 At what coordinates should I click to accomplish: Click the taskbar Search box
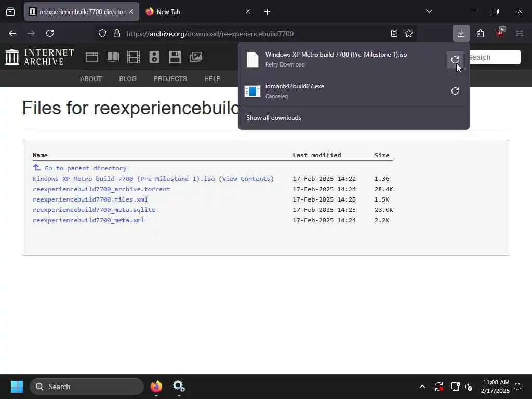click(x=87, y=387)
